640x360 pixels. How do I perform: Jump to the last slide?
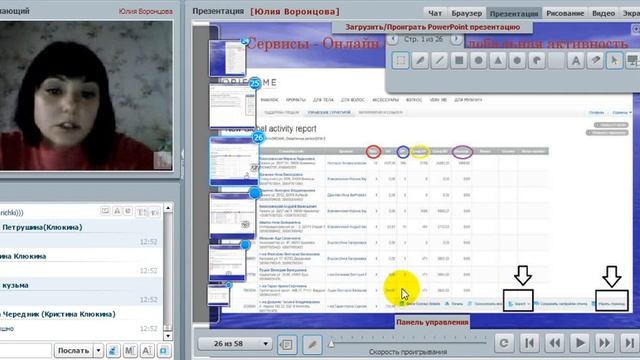(x=629, y=343)
